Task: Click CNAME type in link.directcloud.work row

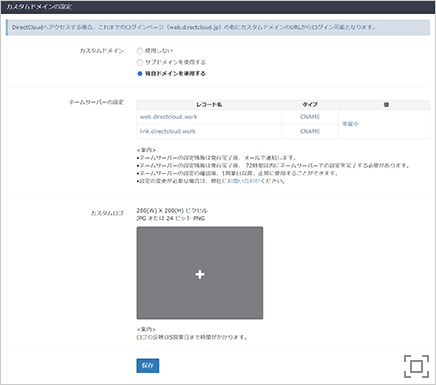Action: click(x=310, y=131)
